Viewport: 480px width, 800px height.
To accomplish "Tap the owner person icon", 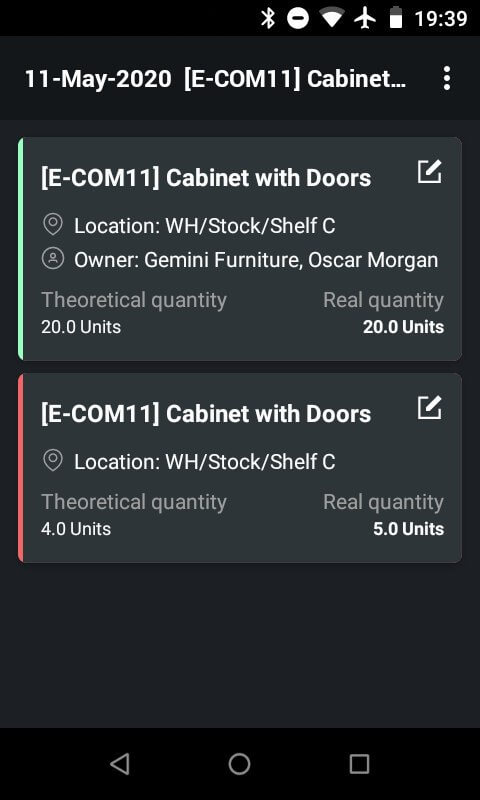I will tap(53, 259).
